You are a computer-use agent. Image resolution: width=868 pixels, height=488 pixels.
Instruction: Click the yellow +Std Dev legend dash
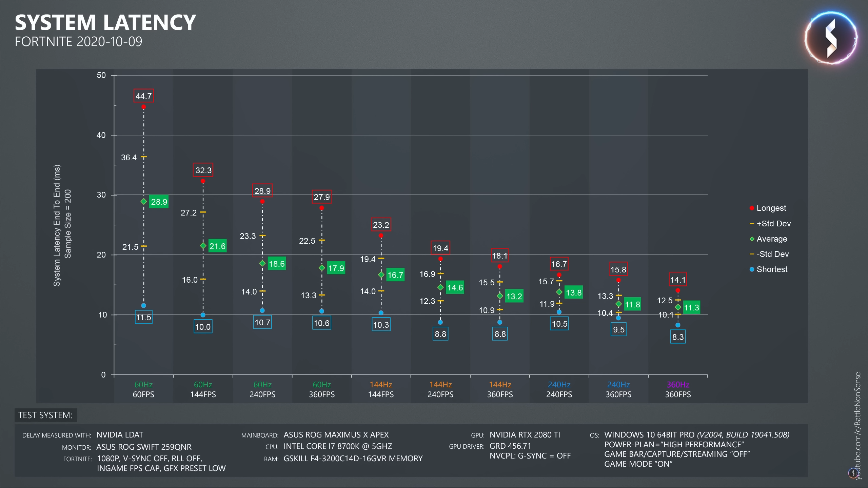point(752,224)
